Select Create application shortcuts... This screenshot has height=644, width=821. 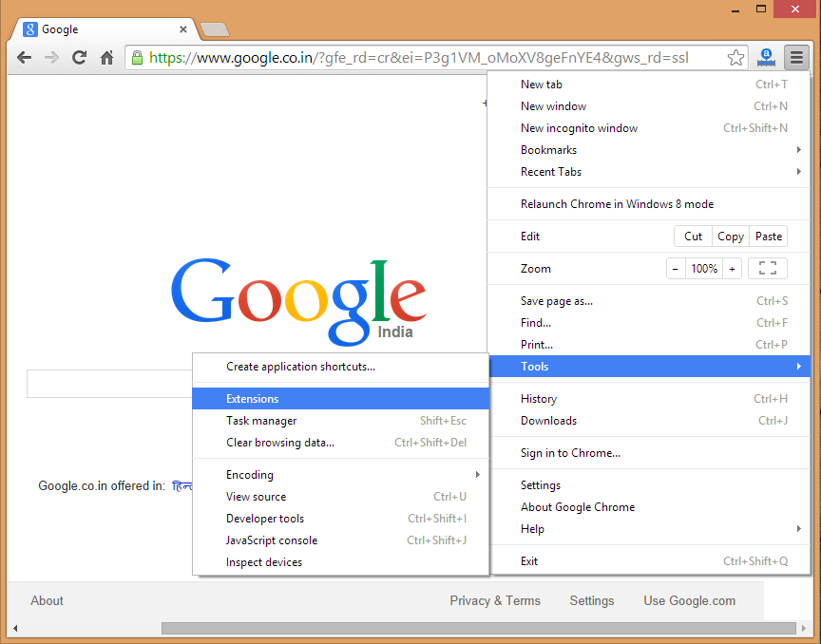pos(341,367)
